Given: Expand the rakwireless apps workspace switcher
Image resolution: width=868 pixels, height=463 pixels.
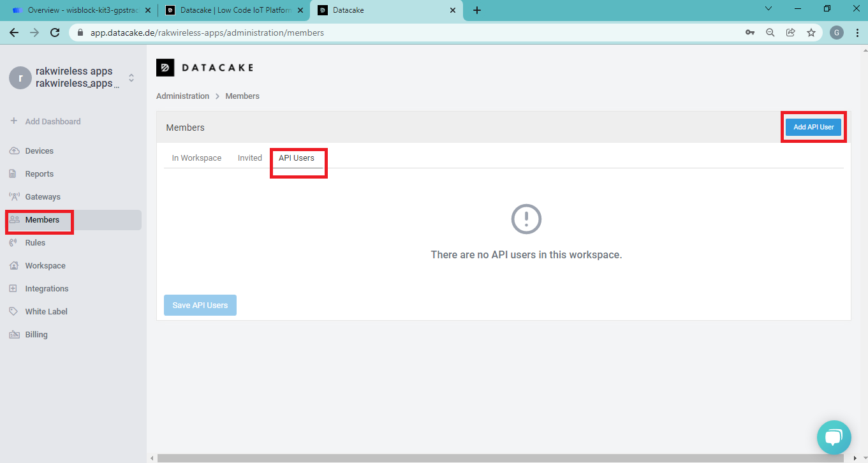Looking at the screenshot, I should 131,78.
